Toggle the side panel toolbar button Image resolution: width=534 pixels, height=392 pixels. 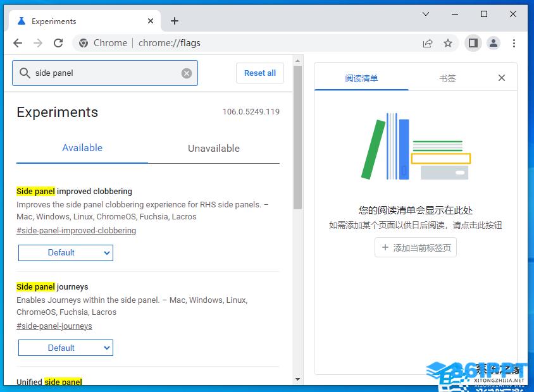click(x=473, y=43)
